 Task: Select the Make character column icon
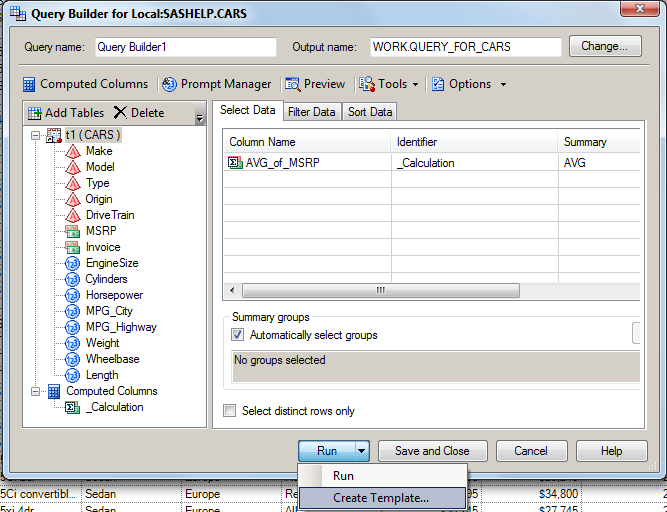click(72, 151)
